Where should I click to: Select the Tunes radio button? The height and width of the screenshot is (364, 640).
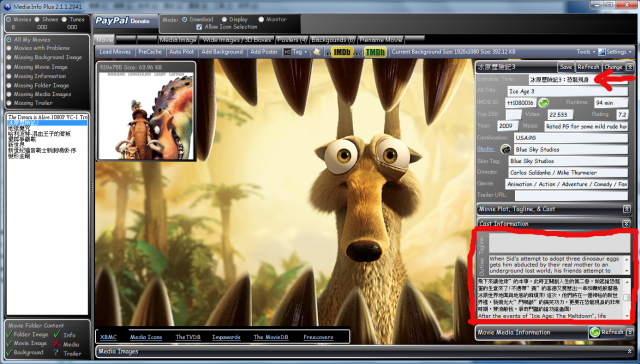[x=64, y=19]
